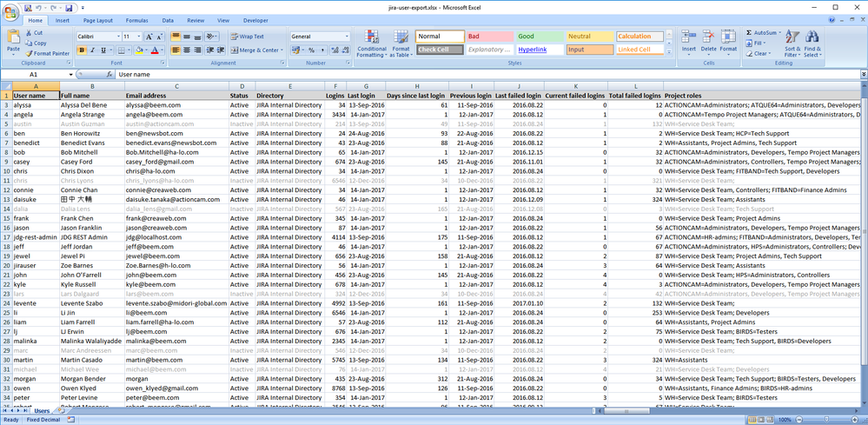Open Excel Help question mark icon
Screen dimensions: 868x425
(x=832, y=20)
